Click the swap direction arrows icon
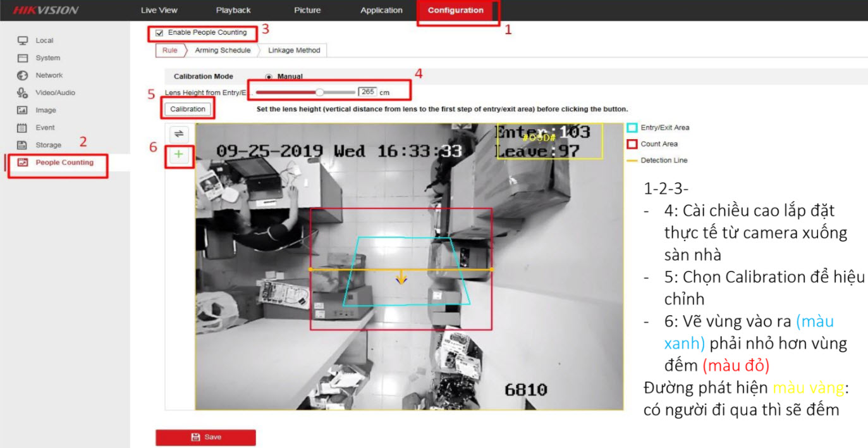Screen dimensions: 868x448 pos(179,134)
